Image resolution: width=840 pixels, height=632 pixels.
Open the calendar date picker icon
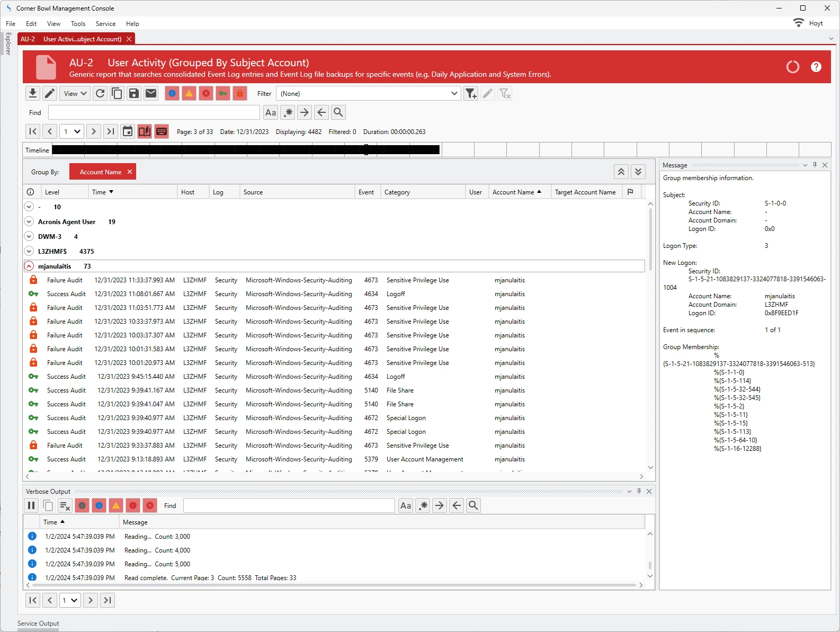(128, 131)
